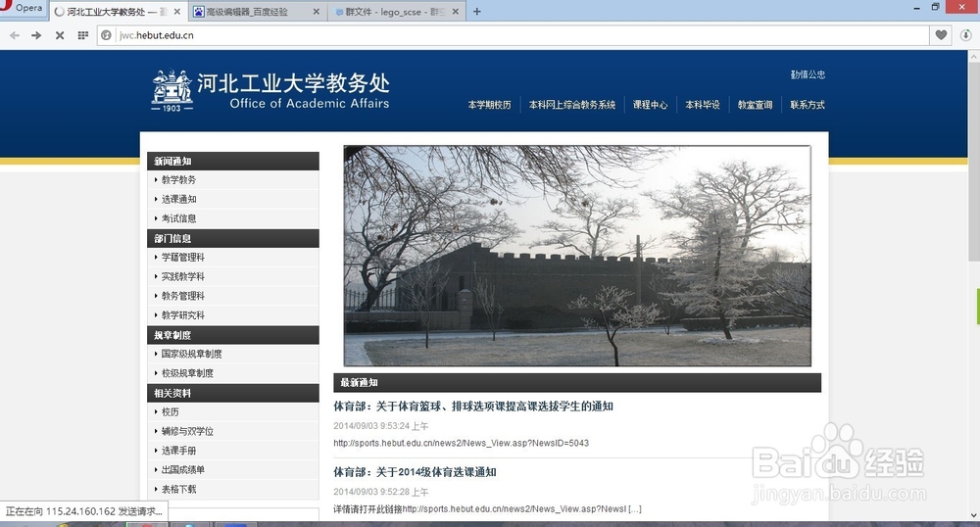Viewport: 980px width, 527px height.
Task: Open 联系方式 in the navigation
Action: [x=808, y=105]
